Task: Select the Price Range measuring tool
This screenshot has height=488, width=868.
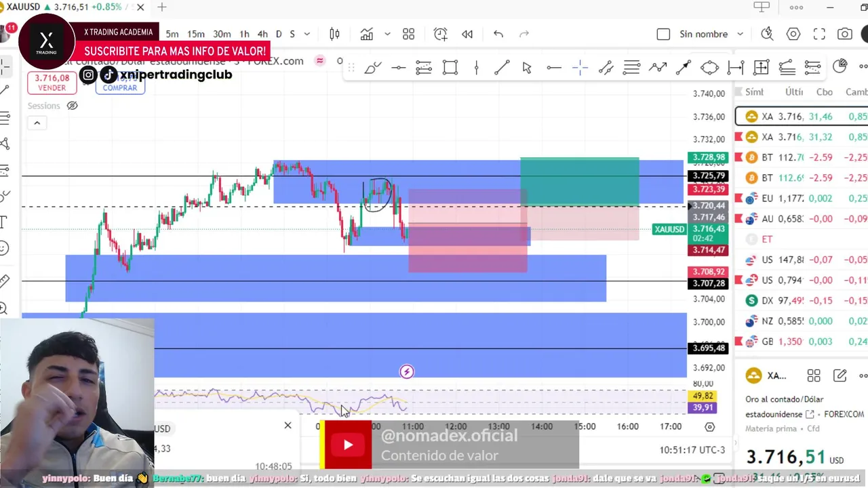Action: pyautogui.click(x=735, y=67)
